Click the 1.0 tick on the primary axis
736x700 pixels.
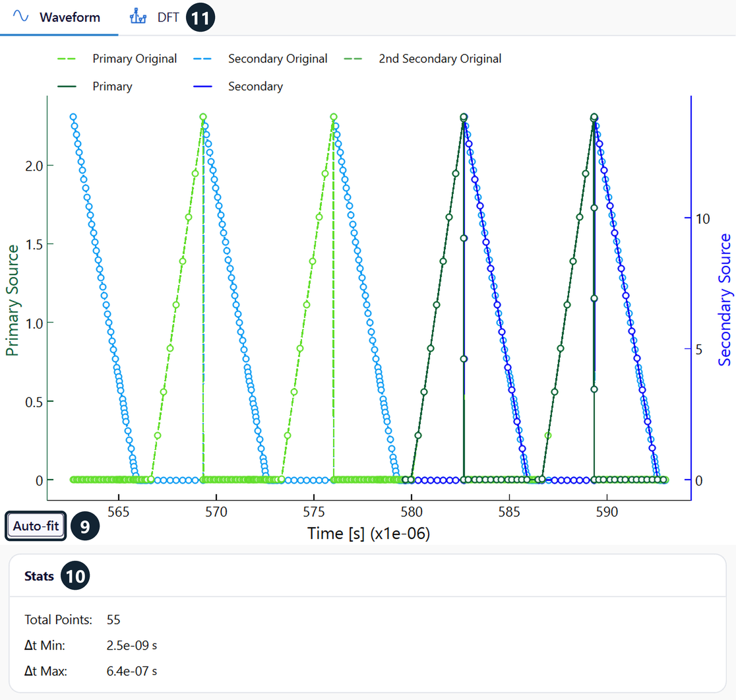(34, 323)
